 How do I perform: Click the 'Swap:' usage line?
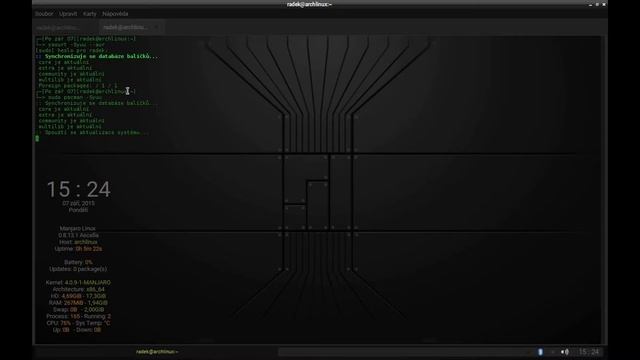point(78,309)
